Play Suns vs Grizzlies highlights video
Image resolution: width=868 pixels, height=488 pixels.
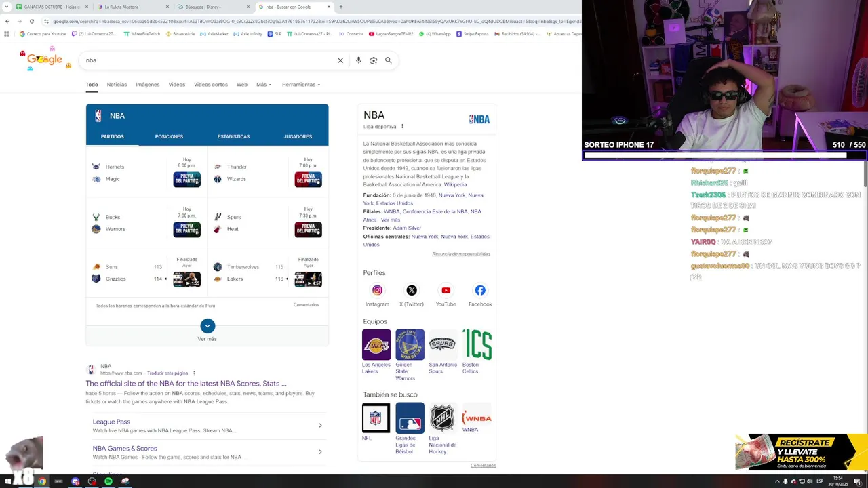pyautogui.click(x=186, y=279)
